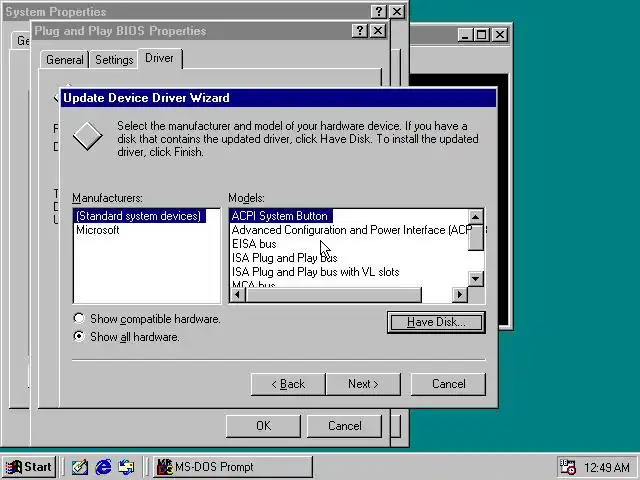
Task: Minimize the MS-DOS Prompt window
Action: pyautogui.click(x=464, y=35)
